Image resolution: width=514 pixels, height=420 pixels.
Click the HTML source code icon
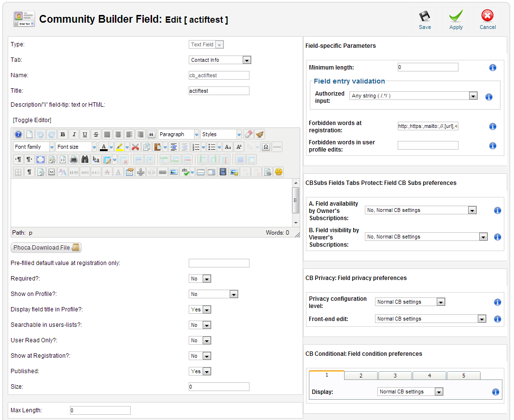(x=63, y=159)
